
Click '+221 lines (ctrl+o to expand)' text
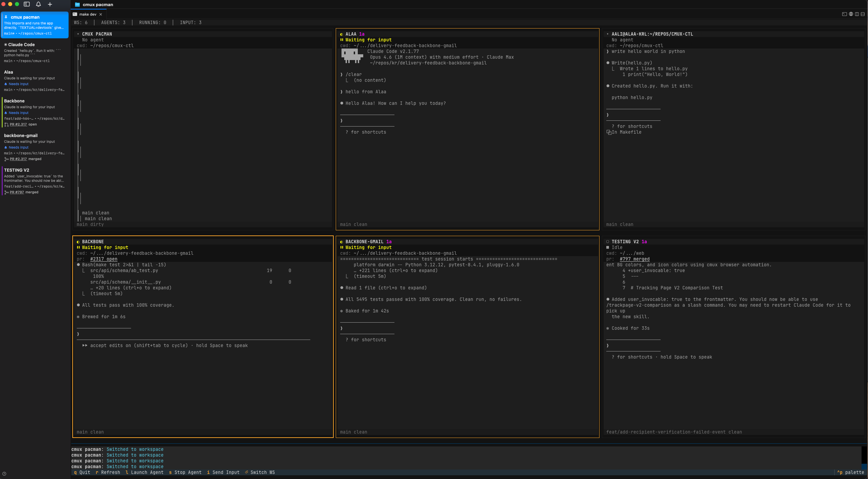[398, 271]
